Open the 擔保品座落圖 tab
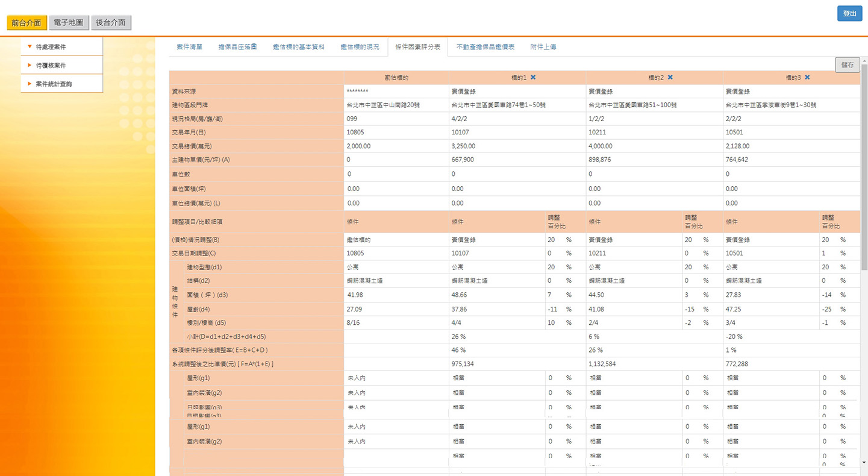This screenshot has height=476, width=868. [x=237, y=47]
